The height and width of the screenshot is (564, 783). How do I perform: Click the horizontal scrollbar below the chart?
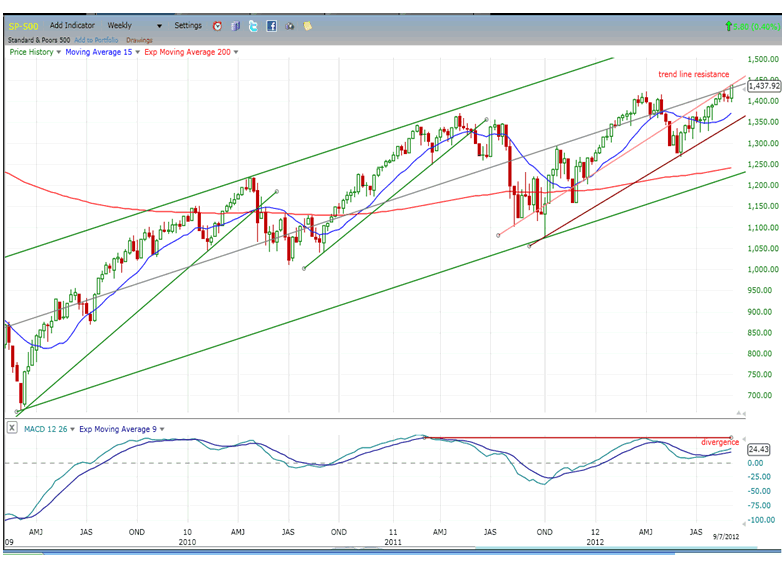(x=390, y=551)
